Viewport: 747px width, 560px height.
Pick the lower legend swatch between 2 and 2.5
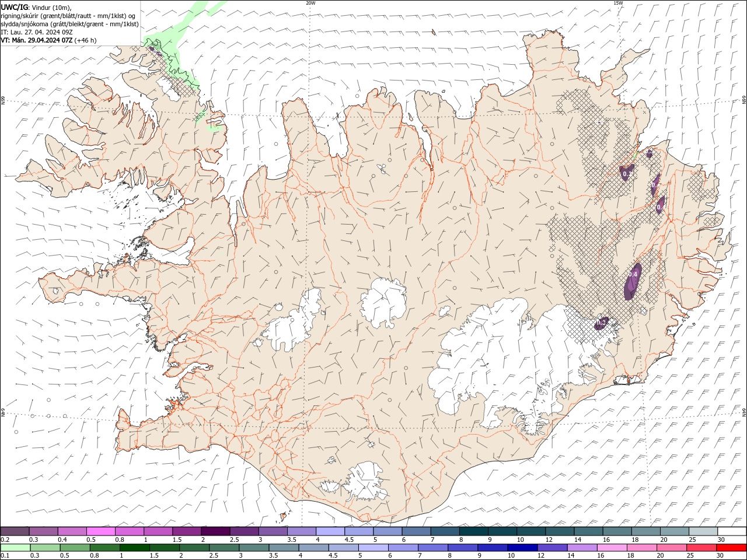[194, 548]
